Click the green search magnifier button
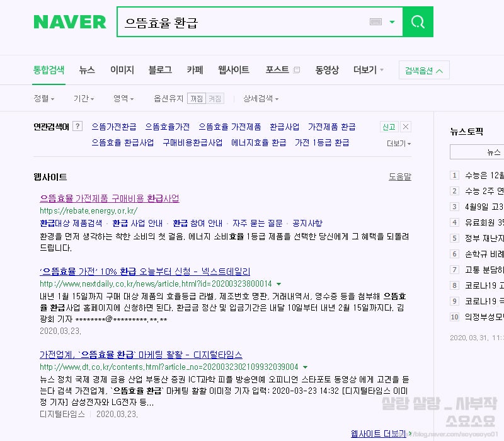The width and height of the screenshot is (504, 441). (417, 21)
